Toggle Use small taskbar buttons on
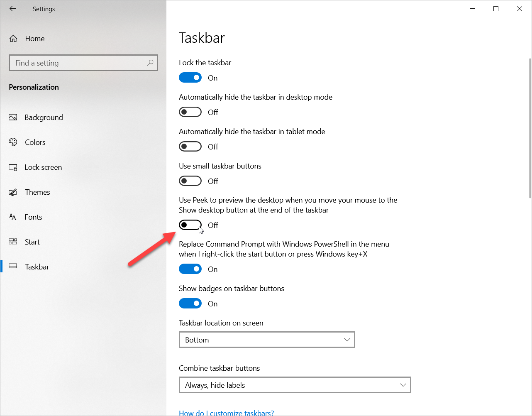The height and width of the screenshot is (416, 532). [x=190, y=181]
